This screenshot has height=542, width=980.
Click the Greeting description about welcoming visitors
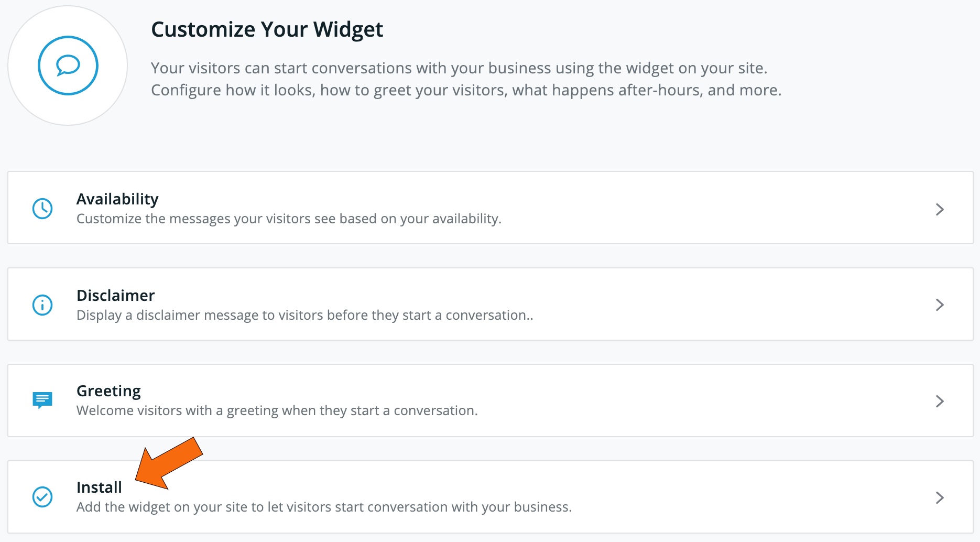277,410
